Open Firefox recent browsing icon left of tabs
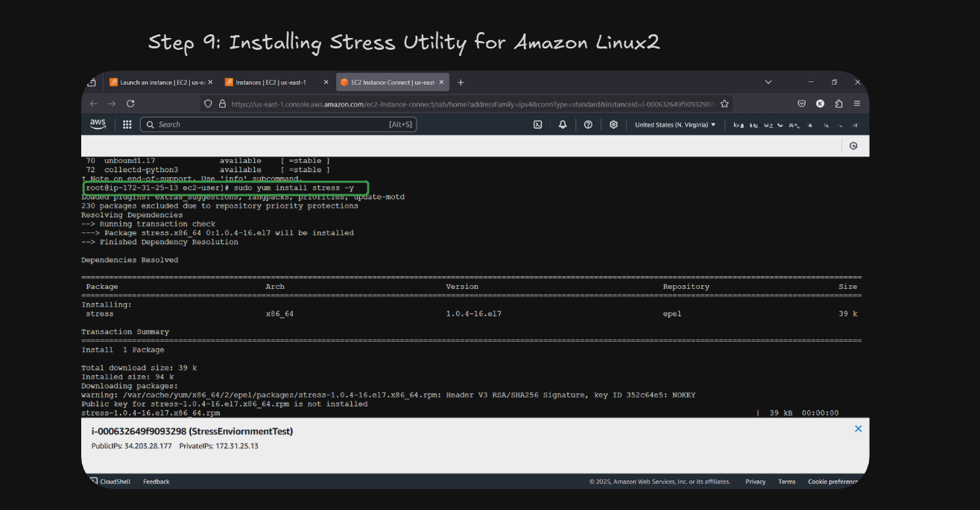The image size is (980, 510). (x=92, y=82)
